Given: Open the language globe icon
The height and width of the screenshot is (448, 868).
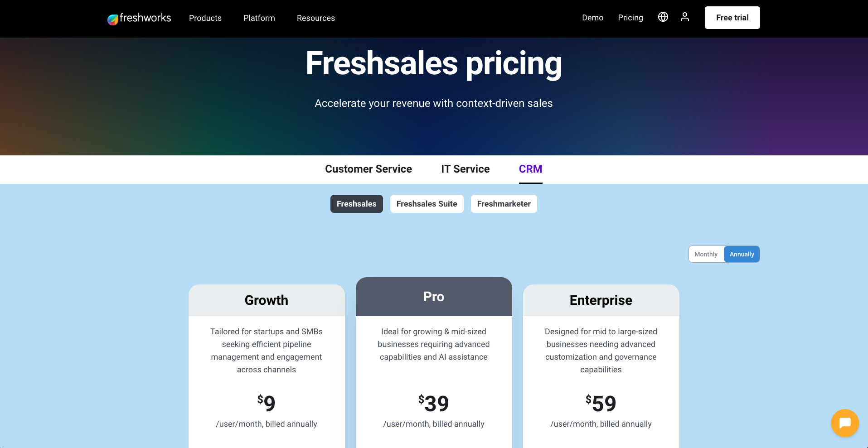Looking at the screenshot, I should click(663, 17).
